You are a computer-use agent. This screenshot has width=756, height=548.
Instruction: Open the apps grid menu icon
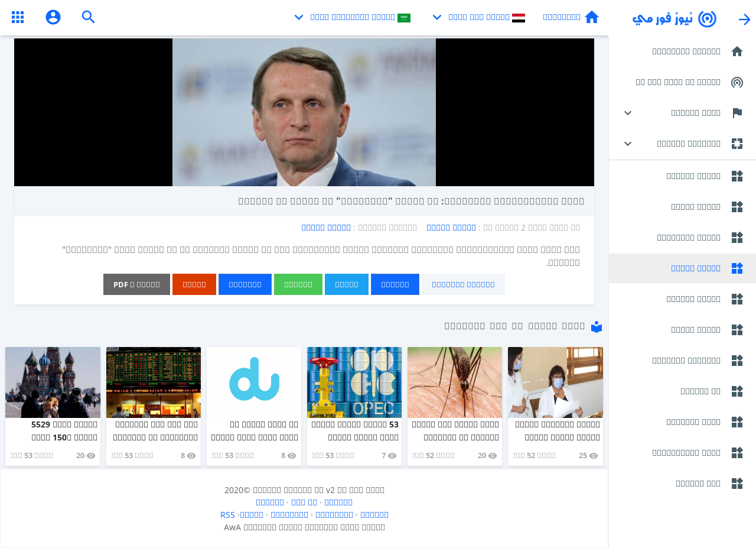pyautogui.click(x=18, y=17)
